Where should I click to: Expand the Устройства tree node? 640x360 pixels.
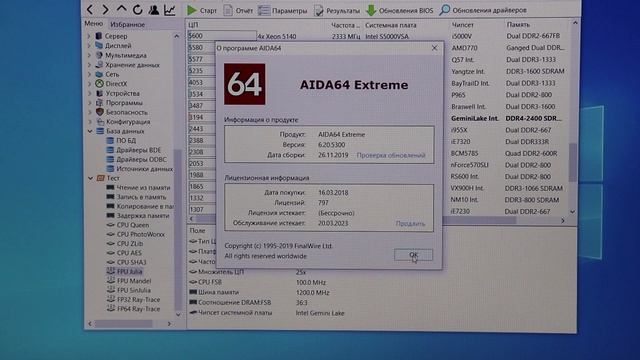click(x=89, y=93)
